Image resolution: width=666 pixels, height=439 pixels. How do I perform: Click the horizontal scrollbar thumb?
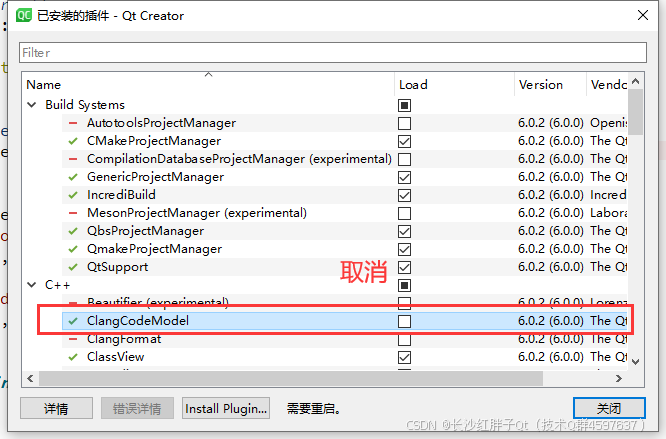[291, 378]
